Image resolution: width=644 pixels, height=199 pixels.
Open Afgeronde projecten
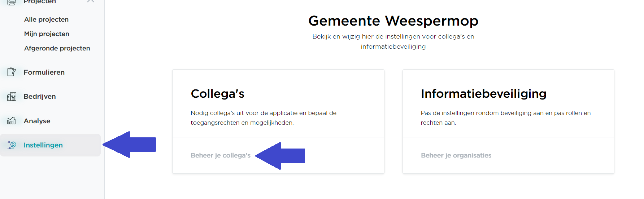(57, 48)
